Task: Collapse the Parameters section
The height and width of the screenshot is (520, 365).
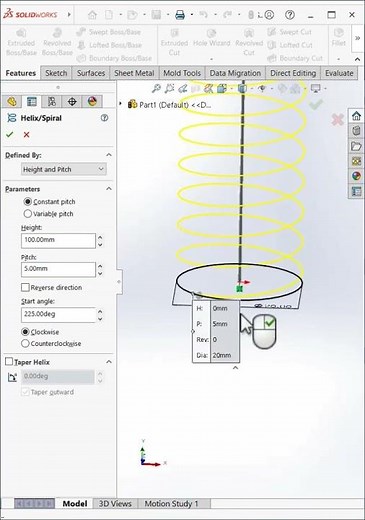Action: (109, 189)
